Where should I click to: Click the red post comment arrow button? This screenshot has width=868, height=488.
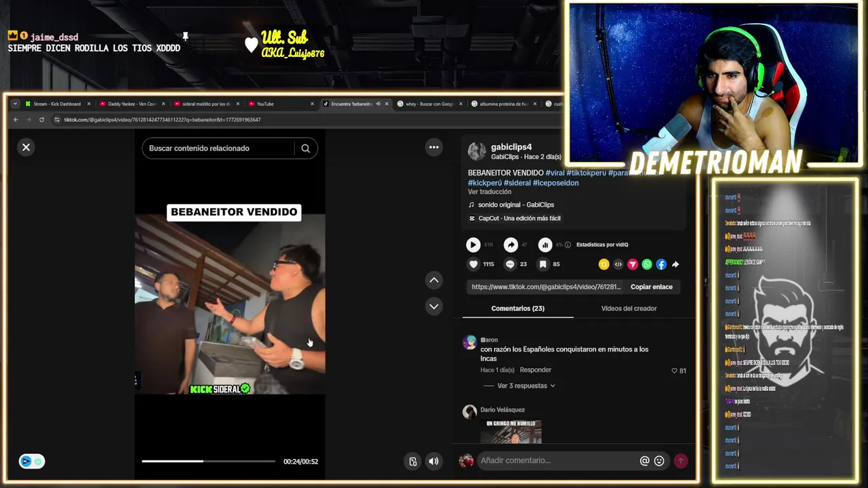click(x=680, y=461)
